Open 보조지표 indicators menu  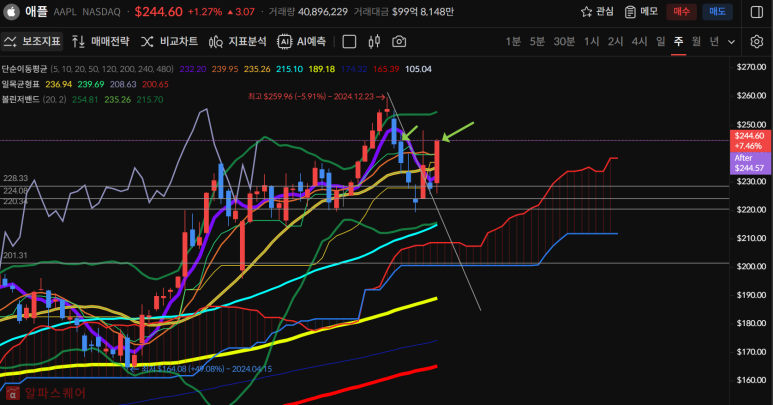tap(32, 42)
